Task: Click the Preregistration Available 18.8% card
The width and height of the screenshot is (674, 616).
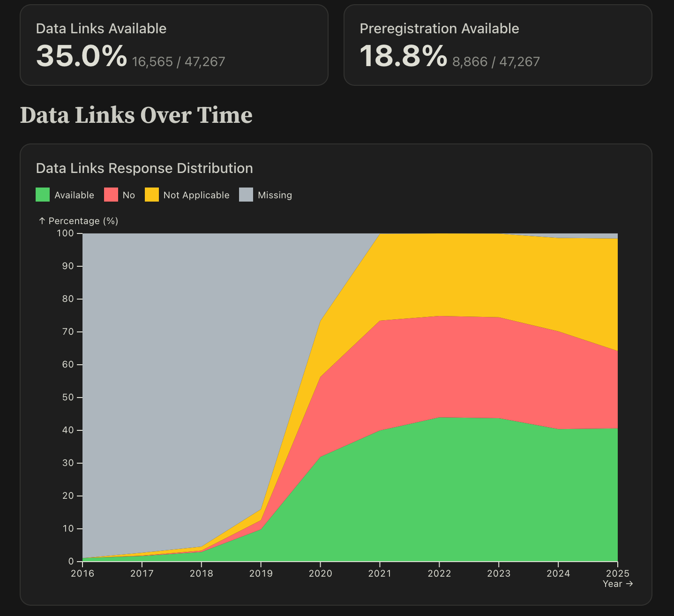Action: (x=498, y=45)
